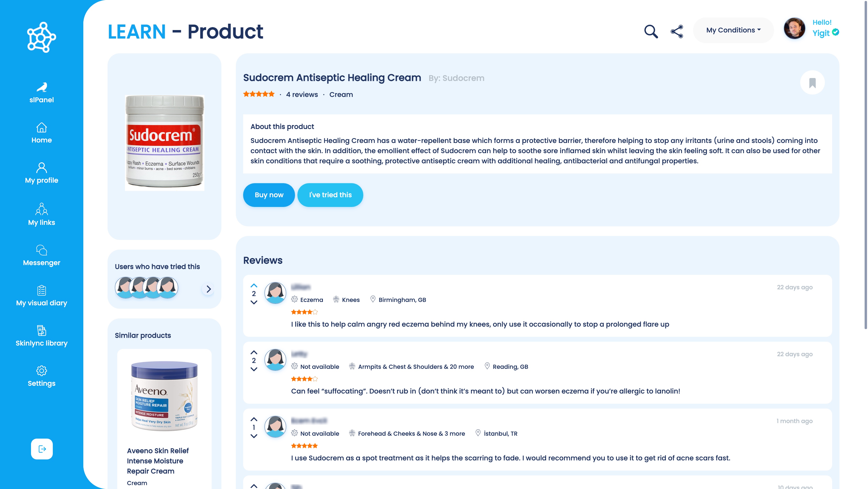Click By: Sudocrem brand link
The width and height of the screenshot is (868, 489).
coord(456,78)
